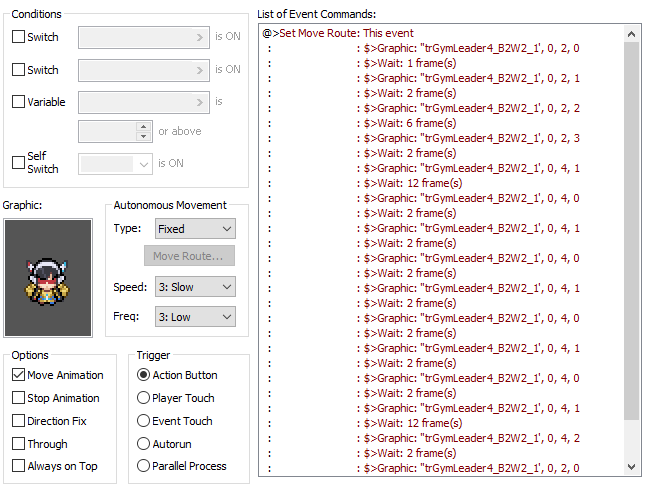Check the Direction Fix option
Screen dimensions: 648x484
[19, 421]
